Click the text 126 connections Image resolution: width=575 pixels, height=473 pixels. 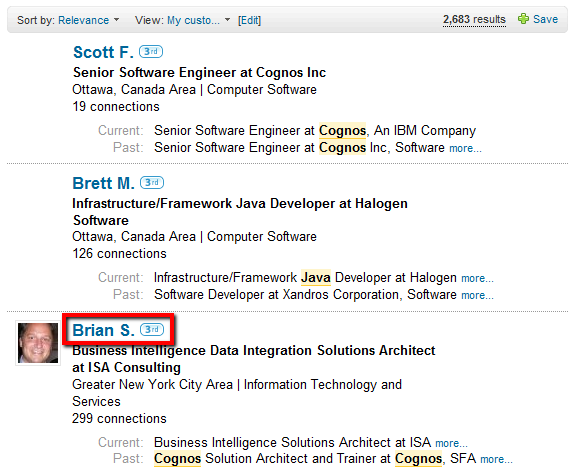point(119,254)
